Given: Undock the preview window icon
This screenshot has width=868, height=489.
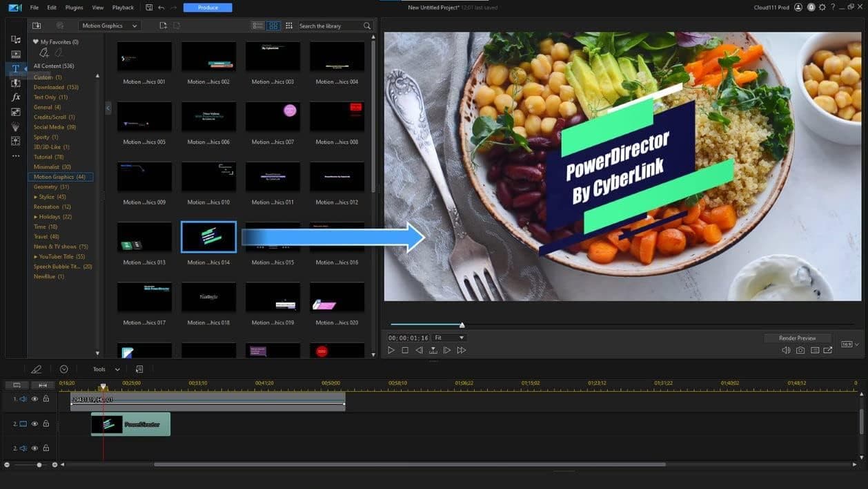Looking at the screenshot, I should [828, 350].
